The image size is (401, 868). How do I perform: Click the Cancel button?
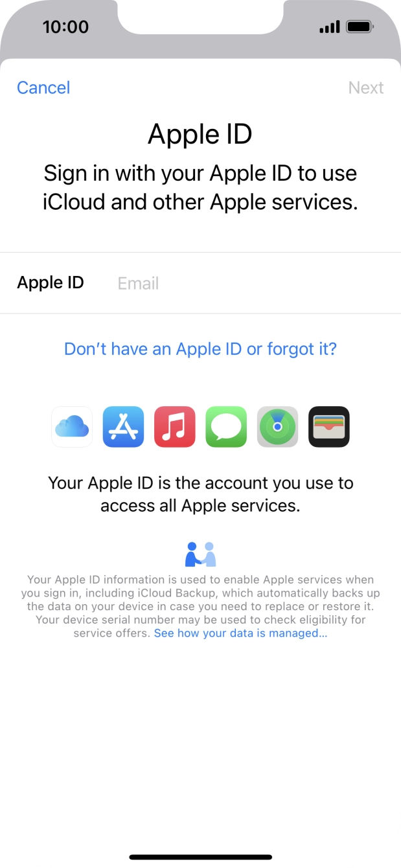tap(43, 87)
